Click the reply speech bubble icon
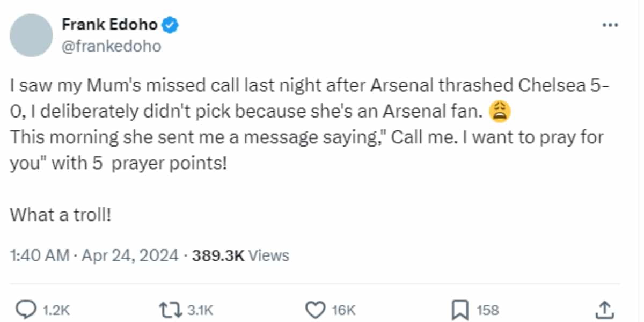Image resolution: width=644 pixels, height=322 pixels. click(26, 309)
